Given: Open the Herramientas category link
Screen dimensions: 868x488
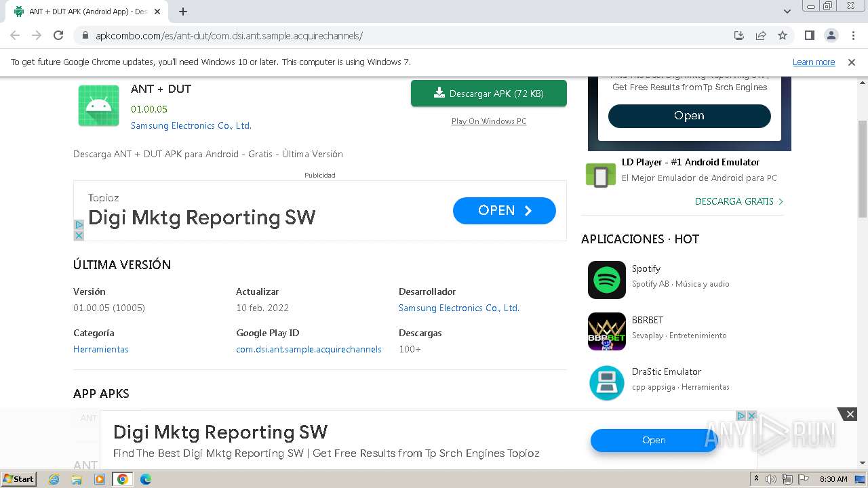Looking at the screenshot, I should click(x=101, y=349).
